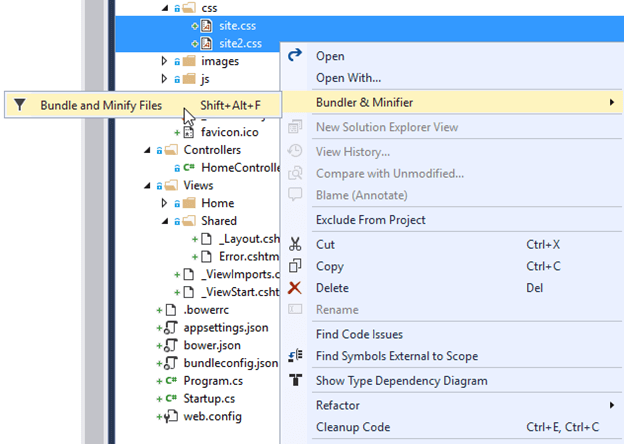
Task: Expand the images folder
Action: 165,62
